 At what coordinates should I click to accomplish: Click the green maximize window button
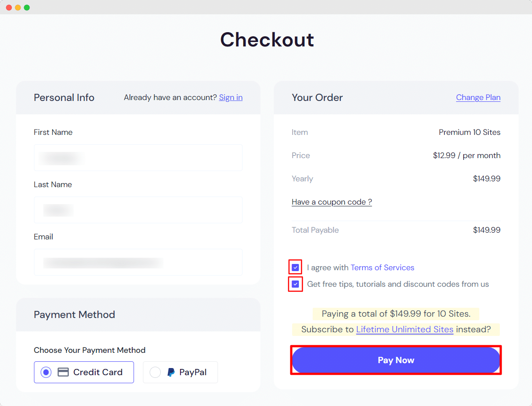pos(27,8)
